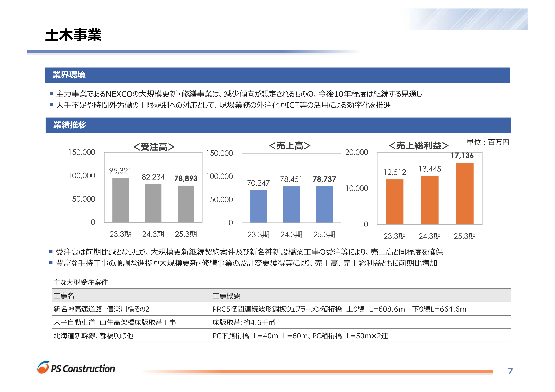Click the gray 23.3期 order bar
555x392 pixels.
[x=120, y=200]
